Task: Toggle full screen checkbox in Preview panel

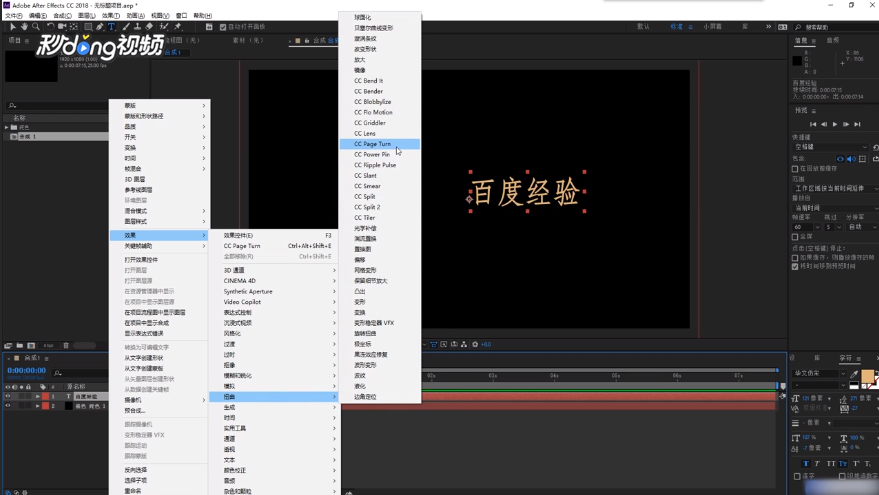Action: [x=795, y=237]
